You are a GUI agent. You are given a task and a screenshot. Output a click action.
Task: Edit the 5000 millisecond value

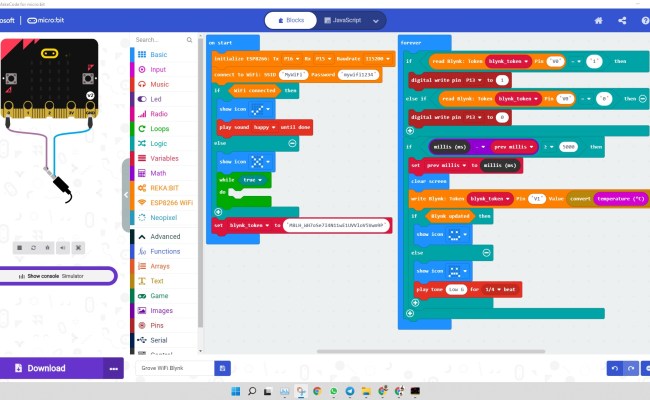pos(568,147)
